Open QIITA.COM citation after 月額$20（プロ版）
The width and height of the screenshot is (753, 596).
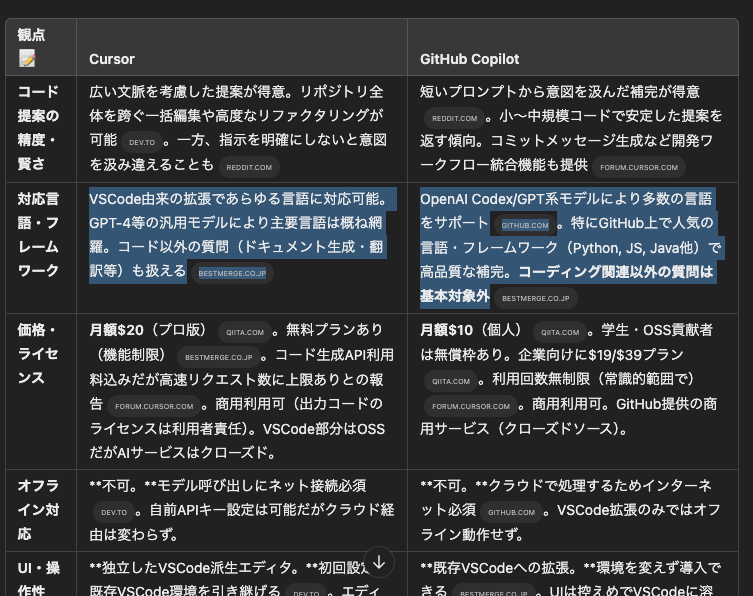pos(245,332)
